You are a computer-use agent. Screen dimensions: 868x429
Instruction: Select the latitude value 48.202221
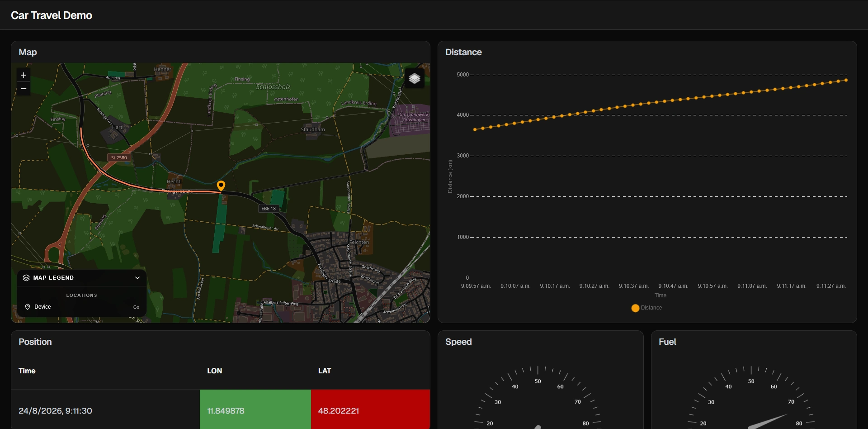[x=339, y=411]
